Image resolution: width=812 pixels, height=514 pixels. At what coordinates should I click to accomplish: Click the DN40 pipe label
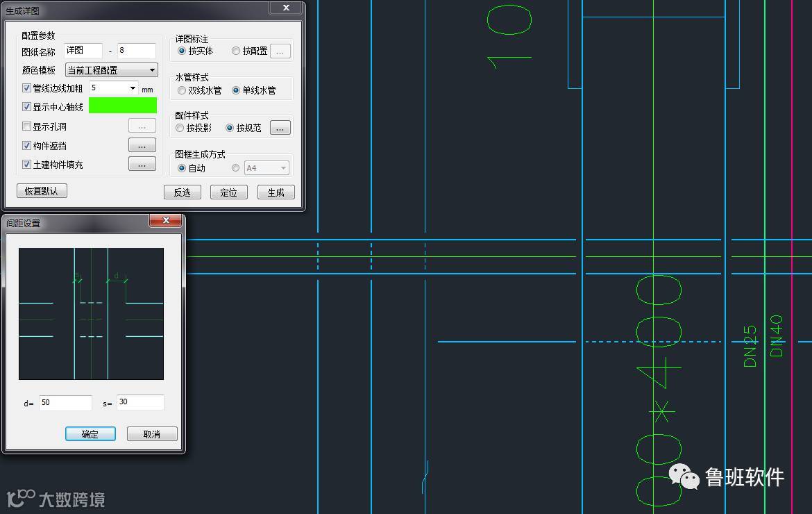[x=776, y=335]
